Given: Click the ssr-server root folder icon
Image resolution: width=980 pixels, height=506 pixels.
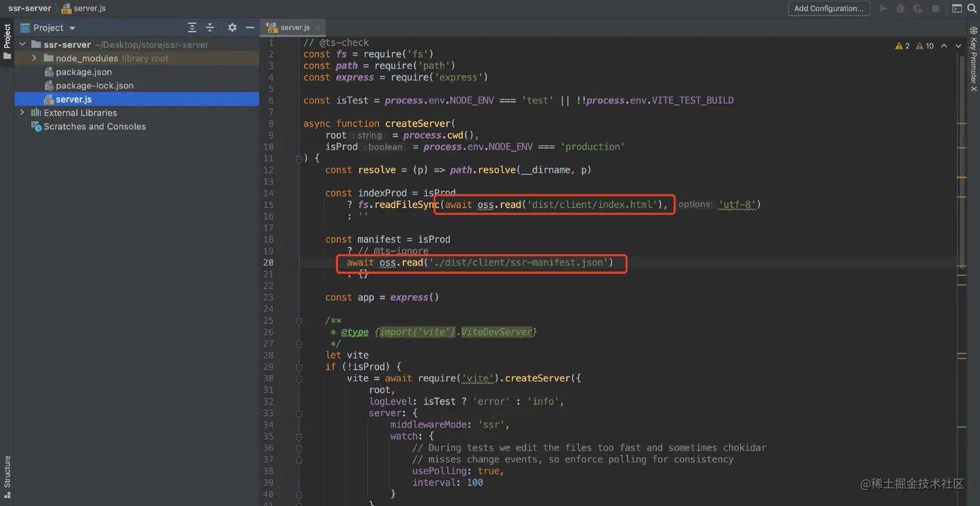Looking at the screenshot, I should (x=37, y=45).
